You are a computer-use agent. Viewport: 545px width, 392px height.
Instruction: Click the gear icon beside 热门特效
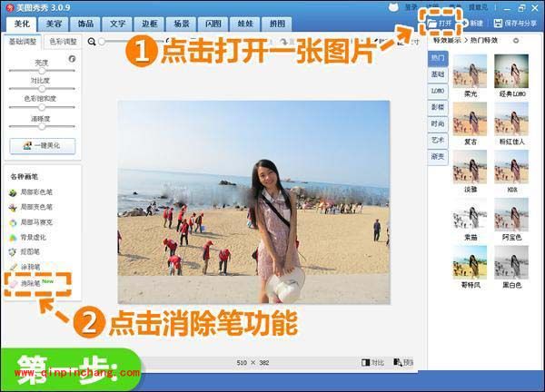516,41
